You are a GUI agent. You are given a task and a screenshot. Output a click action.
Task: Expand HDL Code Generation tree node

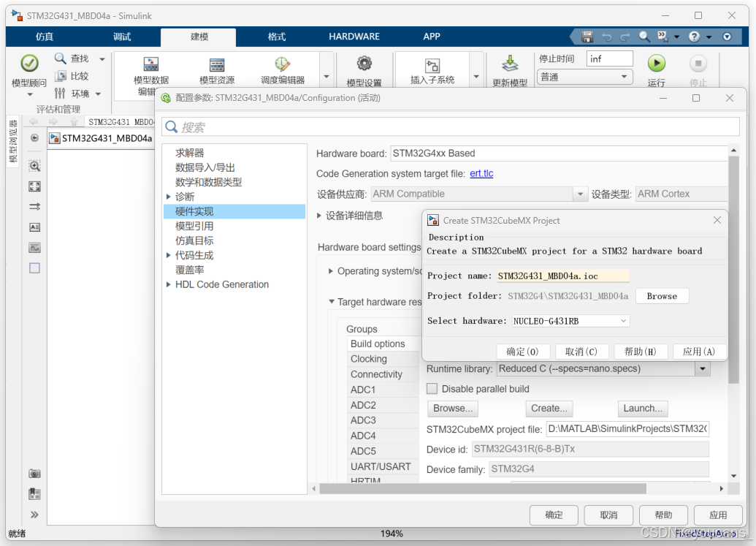click(x=168, y=284)
